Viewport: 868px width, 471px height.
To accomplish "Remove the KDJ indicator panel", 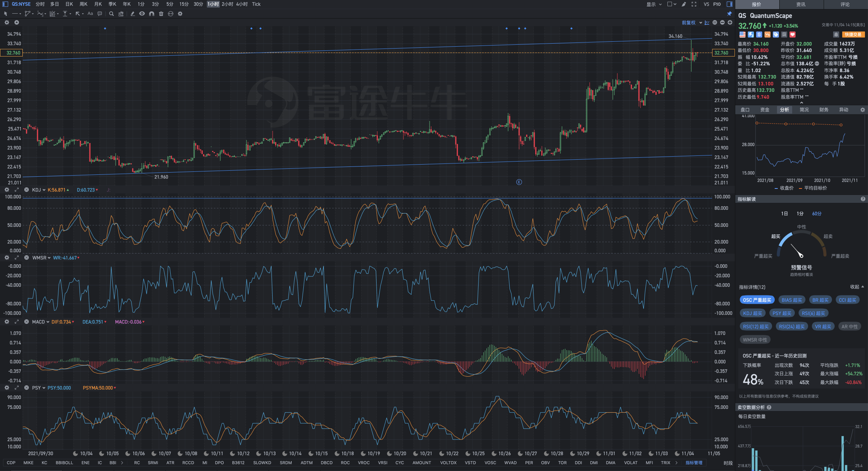I will click(x=27, y=190).
